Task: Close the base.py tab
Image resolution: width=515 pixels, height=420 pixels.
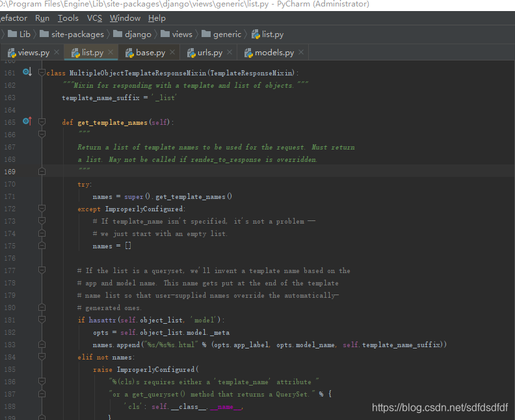Action: tap(172, 52)
